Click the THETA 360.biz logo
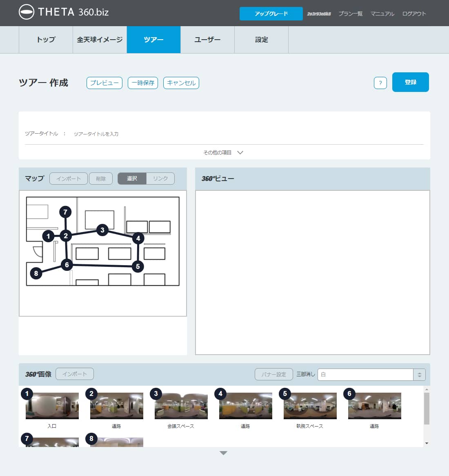This screenshot has height=476, width=449. pos(64,12)
